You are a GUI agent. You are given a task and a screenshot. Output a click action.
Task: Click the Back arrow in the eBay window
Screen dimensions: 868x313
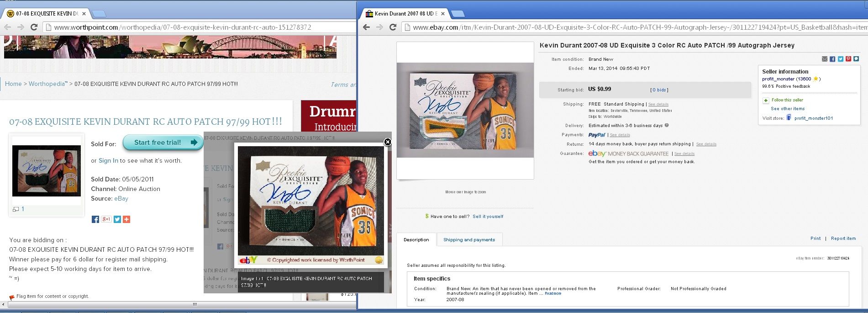(367, 27)
